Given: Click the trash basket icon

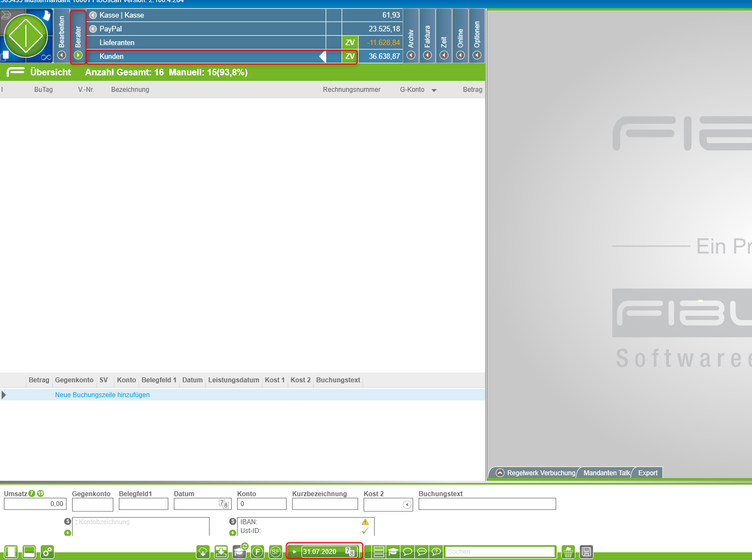Looking at the screenshot, I should [x=568, y=552].
